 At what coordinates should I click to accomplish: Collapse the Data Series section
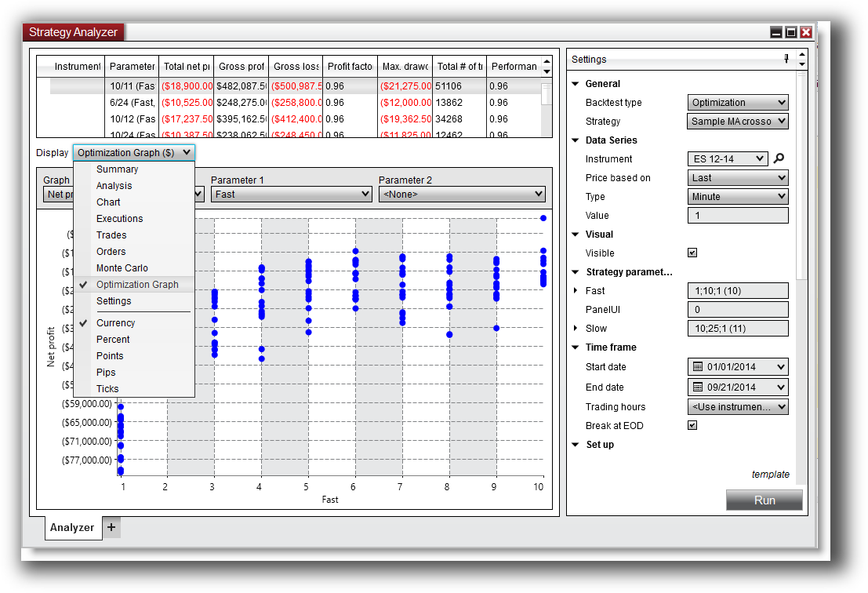click(575, 140)
